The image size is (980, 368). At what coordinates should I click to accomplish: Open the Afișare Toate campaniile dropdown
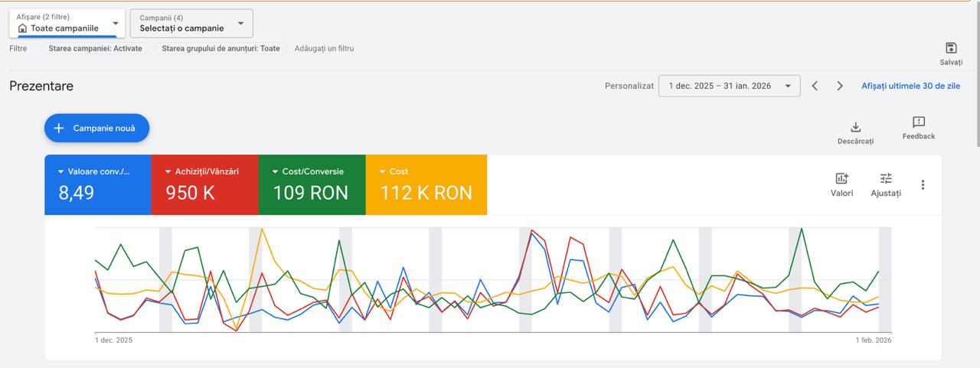tap(67, 23)
